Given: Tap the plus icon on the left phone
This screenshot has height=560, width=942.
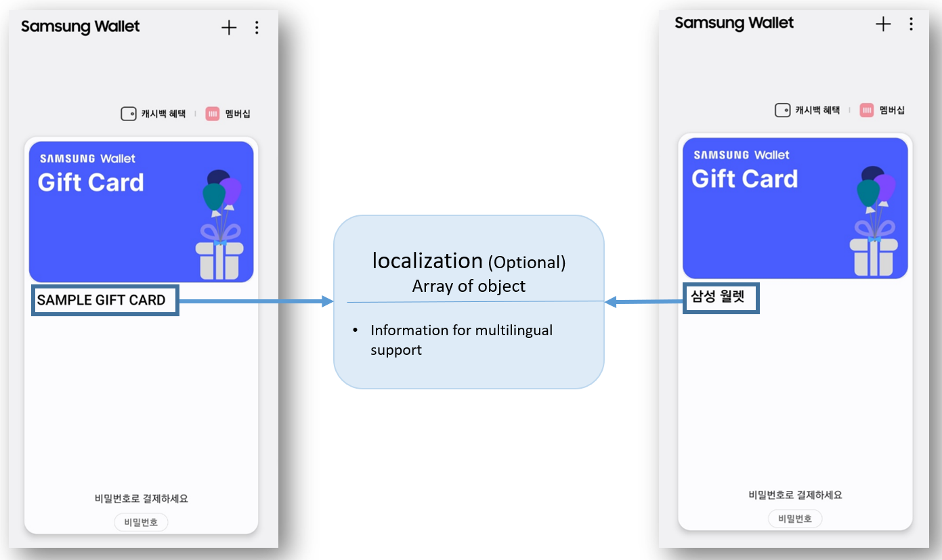Looking at the screenshot, I should point(229,28).
